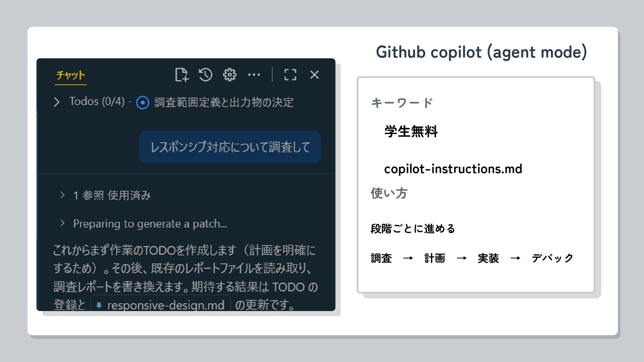The height and width of the screenshot is (362, 644).
Task: Open chat settings gear icon
Action: click(230, 75)
